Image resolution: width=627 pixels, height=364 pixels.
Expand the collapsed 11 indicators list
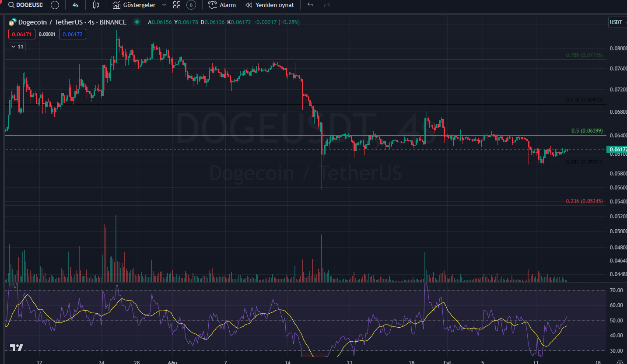[x=17, y=46]
